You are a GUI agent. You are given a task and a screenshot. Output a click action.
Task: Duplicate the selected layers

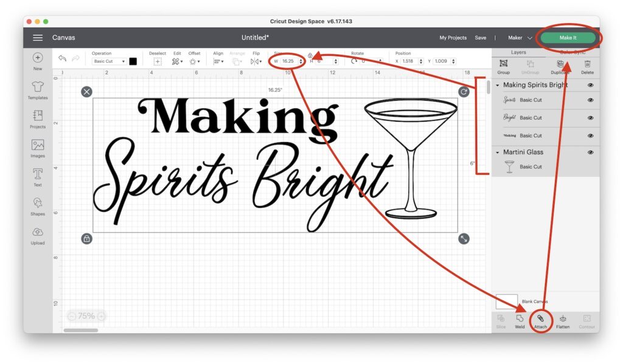click(x=560, y=67)
